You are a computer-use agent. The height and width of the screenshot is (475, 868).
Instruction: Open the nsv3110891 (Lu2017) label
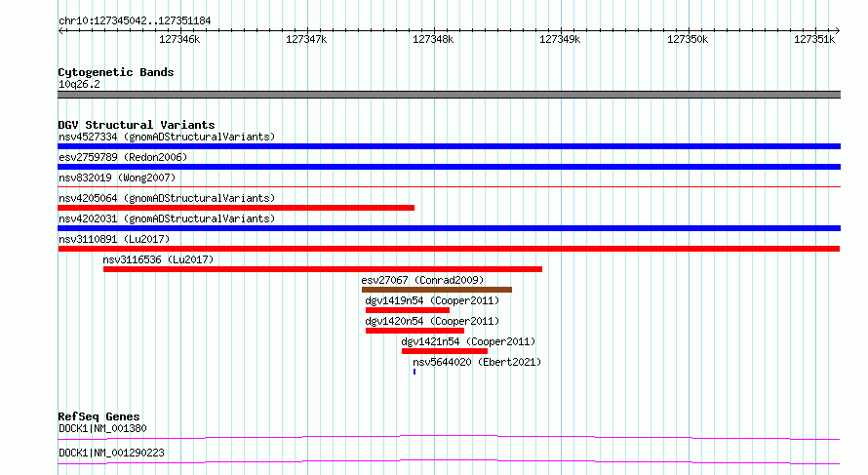(114, 239)
